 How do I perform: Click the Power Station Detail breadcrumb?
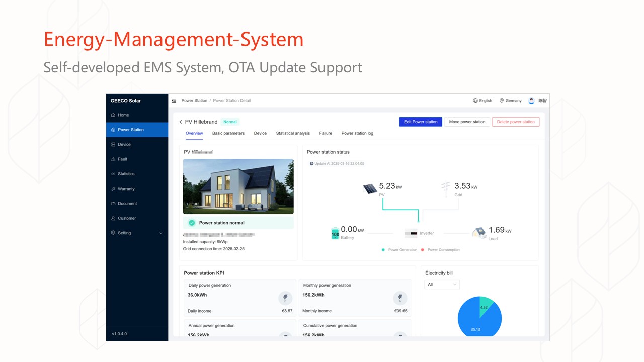[x=232, y=101]
